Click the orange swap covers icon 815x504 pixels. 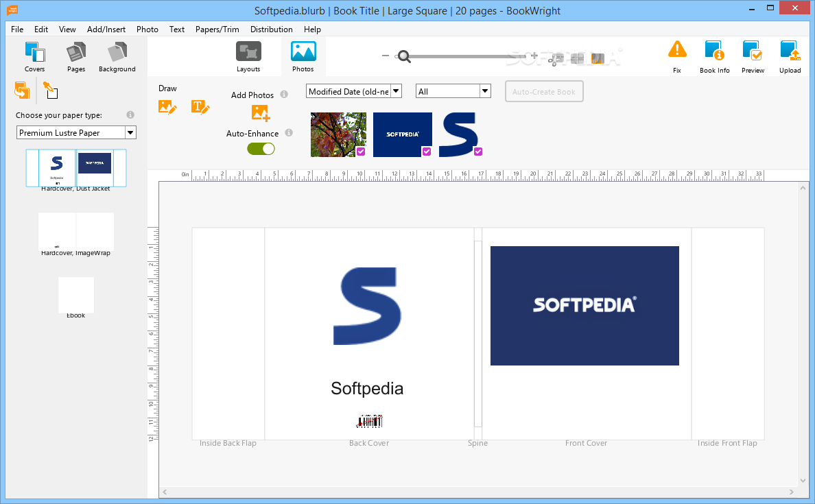[22, 91]
